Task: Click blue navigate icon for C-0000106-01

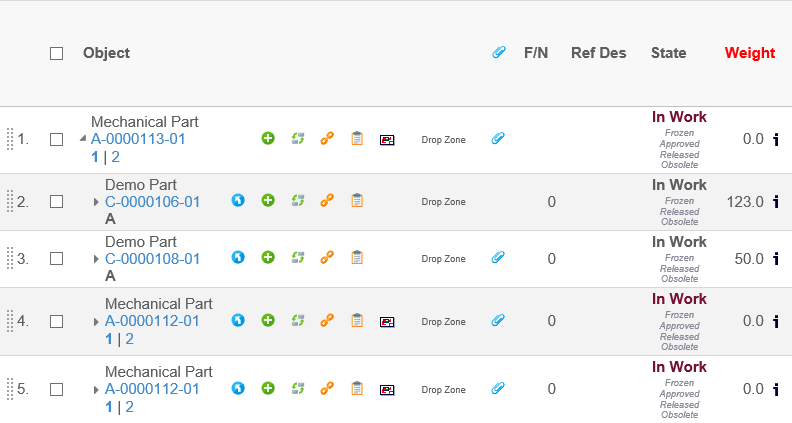Action: [238, 201]
